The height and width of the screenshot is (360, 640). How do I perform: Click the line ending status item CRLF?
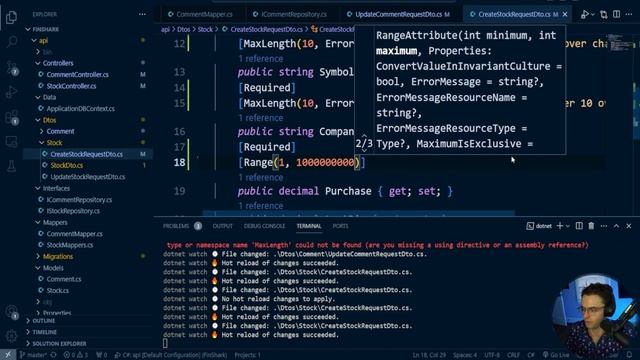(513, 355)
